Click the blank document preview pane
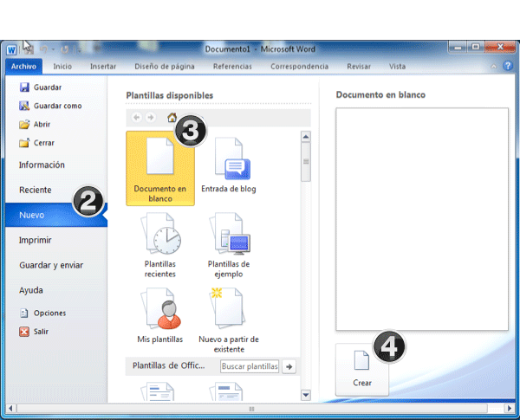 [422, 219]
